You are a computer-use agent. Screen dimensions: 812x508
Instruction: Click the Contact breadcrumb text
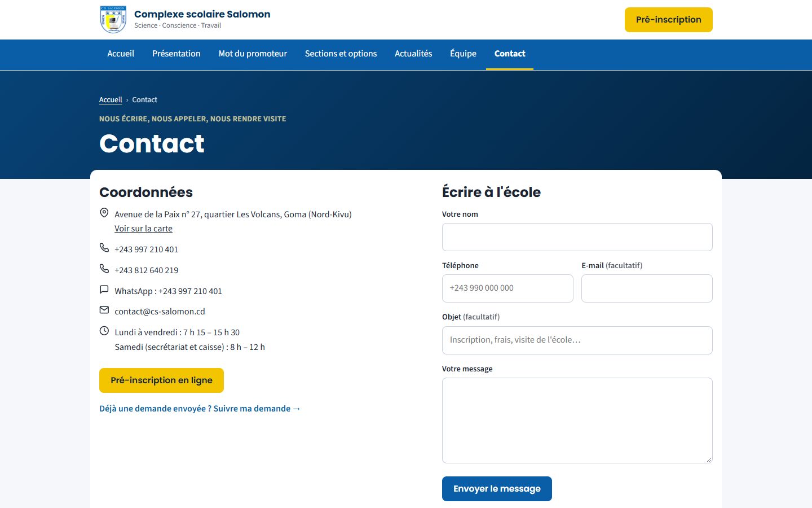[144, 100]
